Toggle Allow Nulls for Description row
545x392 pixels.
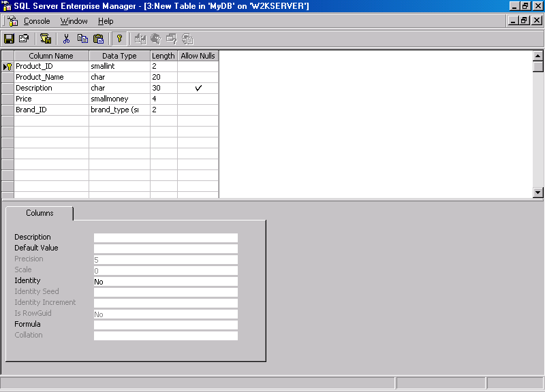click(x=198, y=88)
